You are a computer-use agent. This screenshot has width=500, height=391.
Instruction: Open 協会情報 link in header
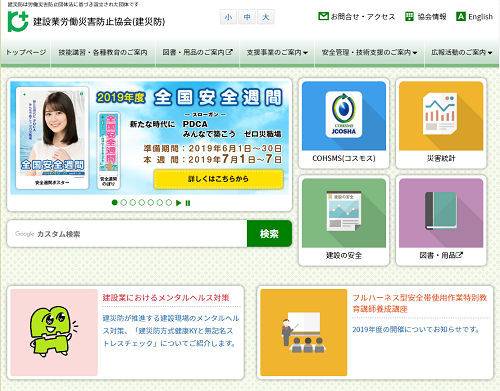[x=432, y=16]
